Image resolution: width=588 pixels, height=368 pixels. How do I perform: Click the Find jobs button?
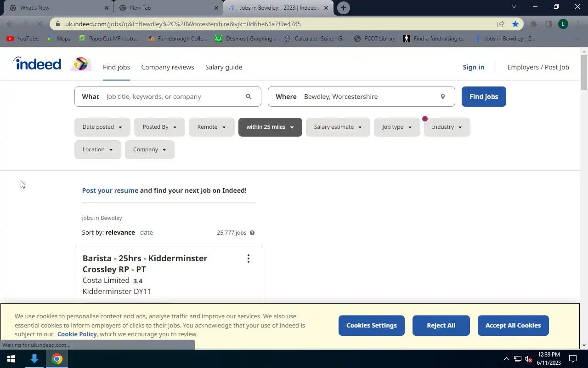484,97
